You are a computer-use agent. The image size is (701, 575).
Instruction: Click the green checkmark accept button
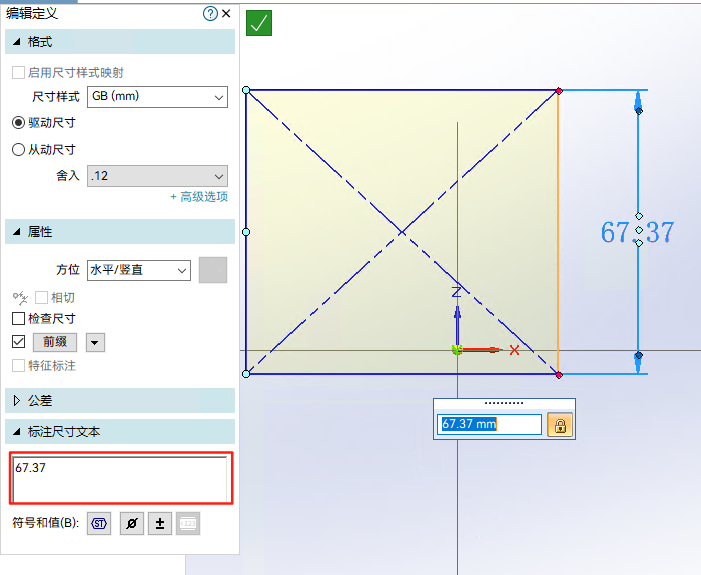coord(260,23)
